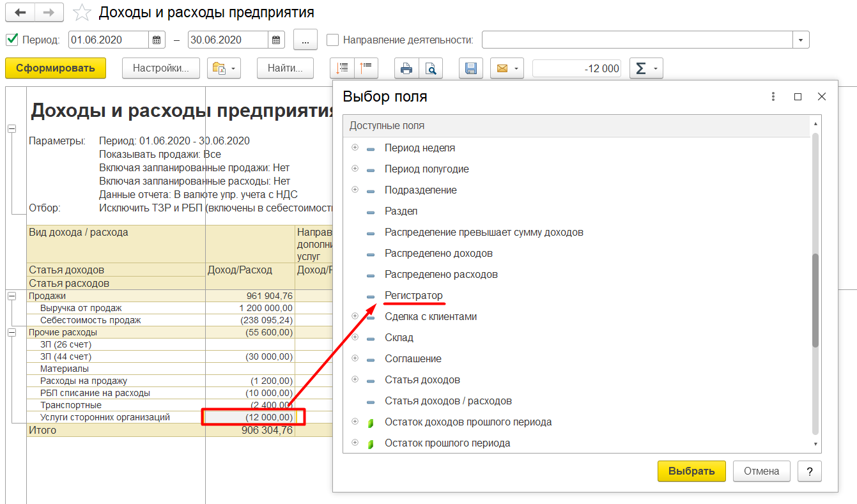Add report to favorites with star icon
The image size is (857, 504).
pyautogui.click(x=82, y=12)
